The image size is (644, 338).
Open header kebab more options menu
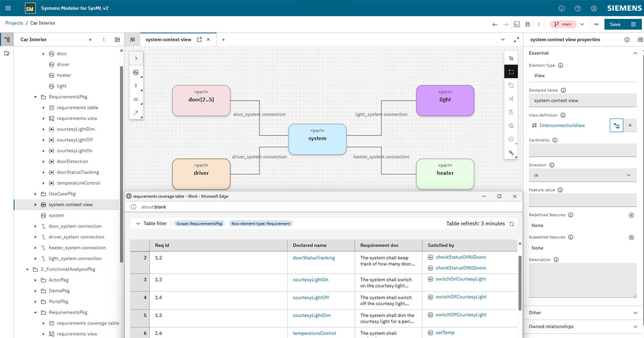[x=538, y=24]
